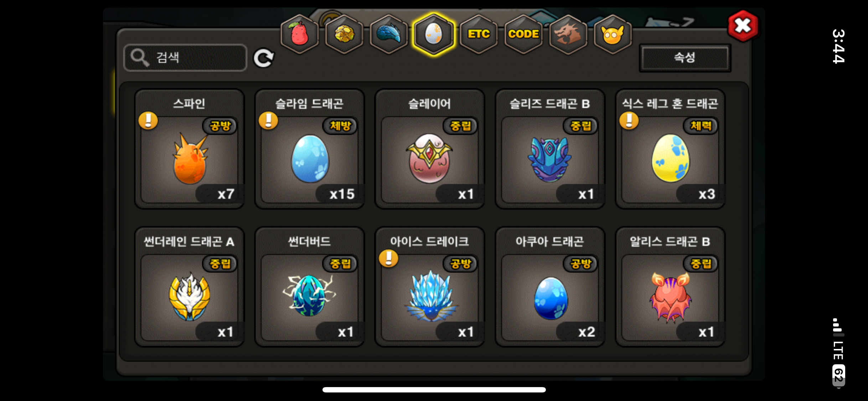Switch to the CODE tab
This screenshot has height=401, width=868.
[523, 34]
